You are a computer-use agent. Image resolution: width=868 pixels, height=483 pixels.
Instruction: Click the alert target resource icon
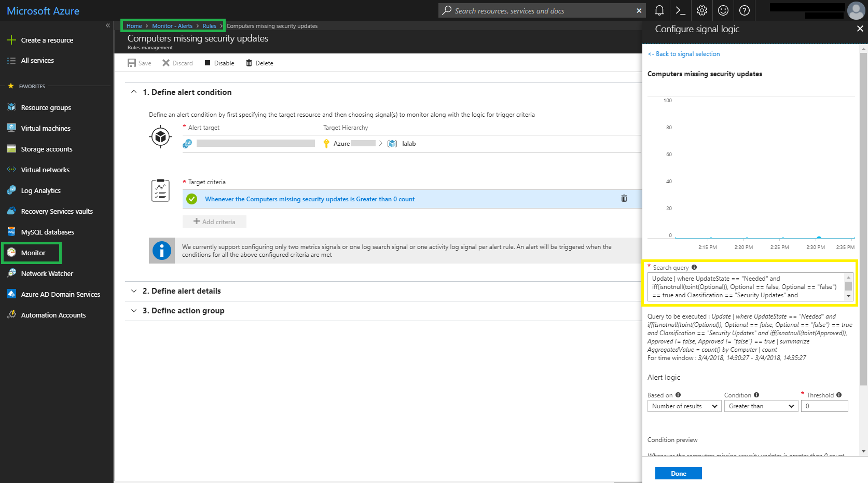tap(187, 144)
